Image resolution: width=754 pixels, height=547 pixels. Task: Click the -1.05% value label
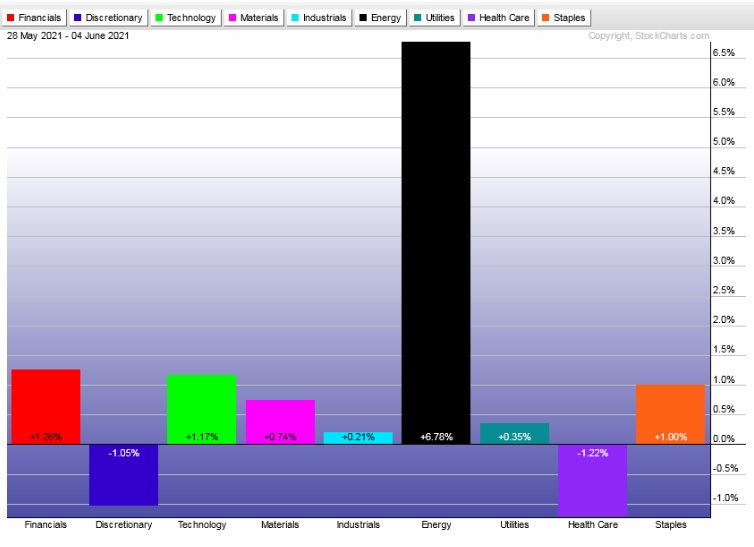pyautogui.click(x=124, y=453)
